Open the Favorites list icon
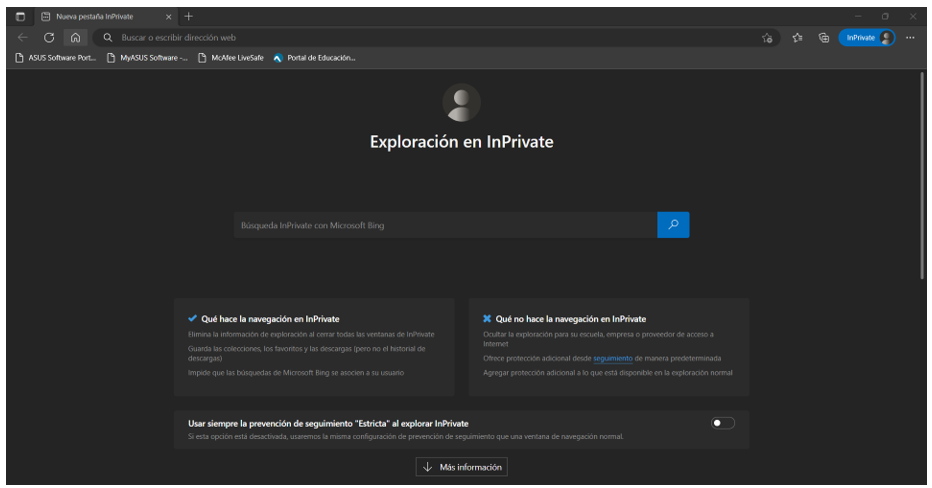Screen dimensions: 932x488 797,37
